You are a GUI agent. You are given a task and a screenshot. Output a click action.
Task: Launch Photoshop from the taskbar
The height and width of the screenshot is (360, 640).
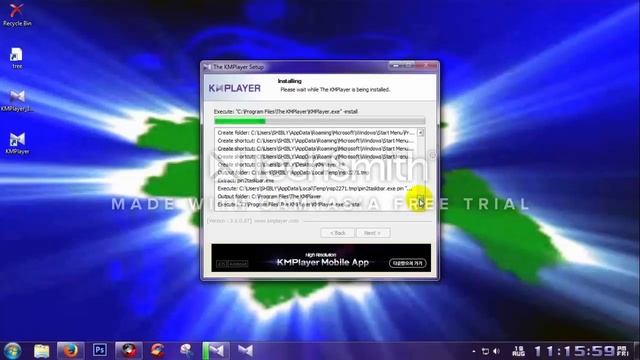tap(100, 350)
